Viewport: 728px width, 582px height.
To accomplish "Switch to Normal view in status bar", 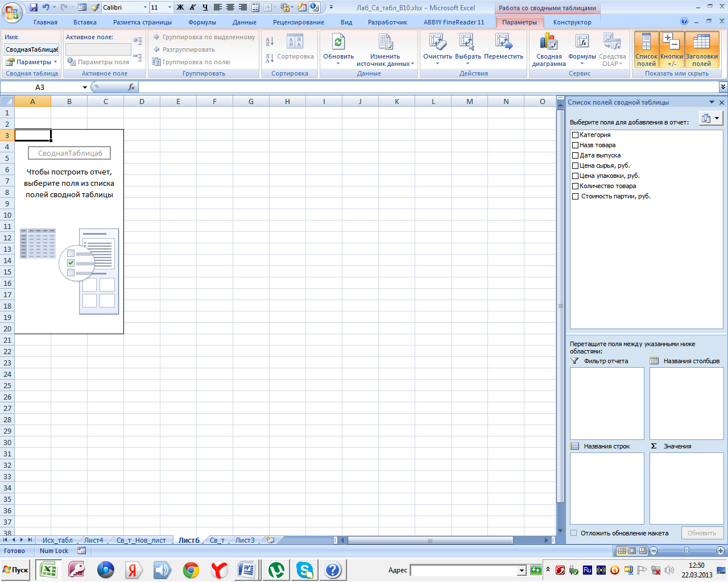I will pos(622,551).
